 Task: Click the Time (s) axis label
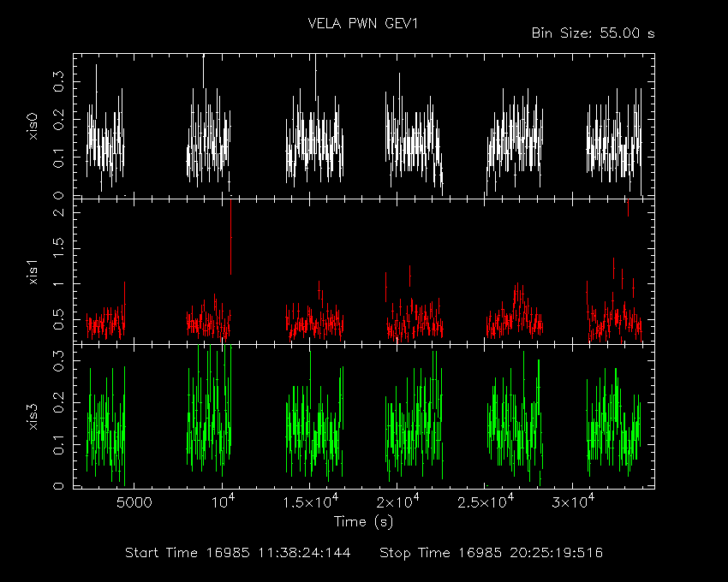coord(363,522)
